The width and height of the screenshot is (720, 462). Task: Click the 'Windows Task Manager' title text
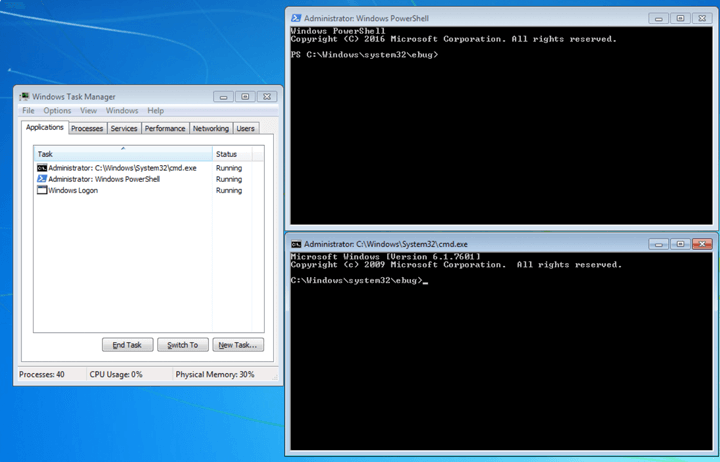[x=73, y=97]
